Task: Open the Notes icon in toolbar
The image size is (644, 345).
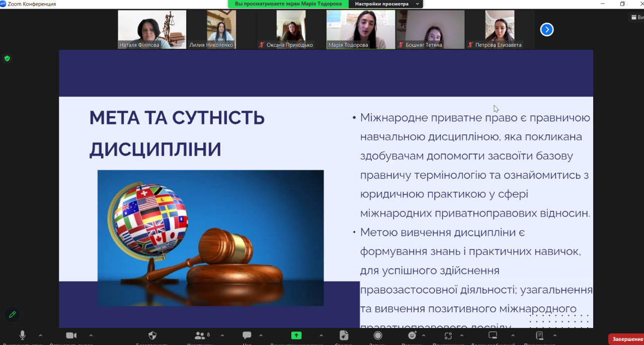Action: click(x=540, y=335)
